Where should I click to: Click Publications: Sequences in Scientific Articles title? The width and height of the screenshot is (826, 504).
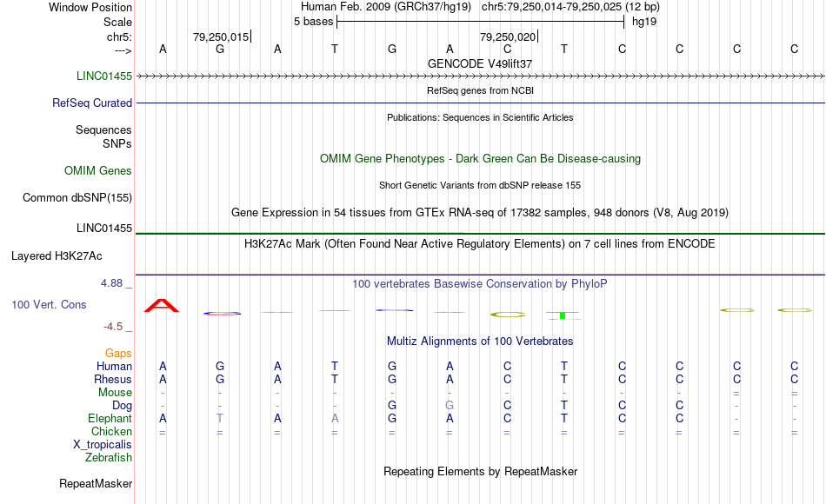coord(480,117)
